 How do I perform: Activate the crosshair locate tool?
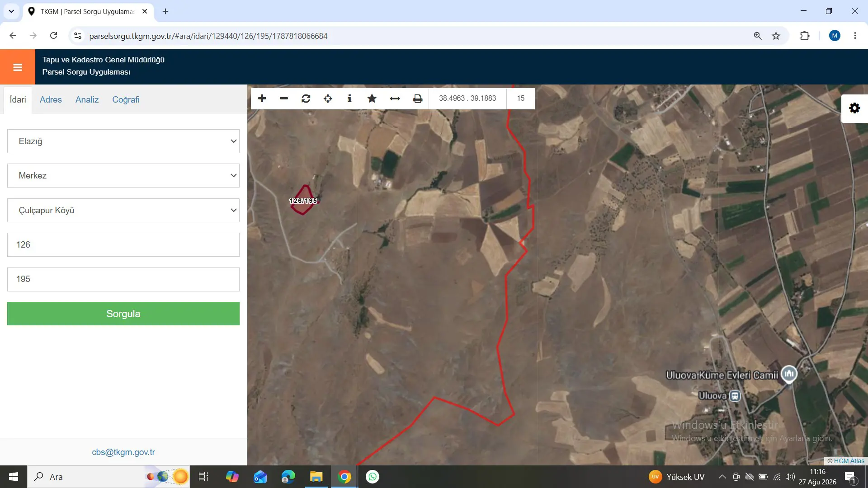(328, 99)
